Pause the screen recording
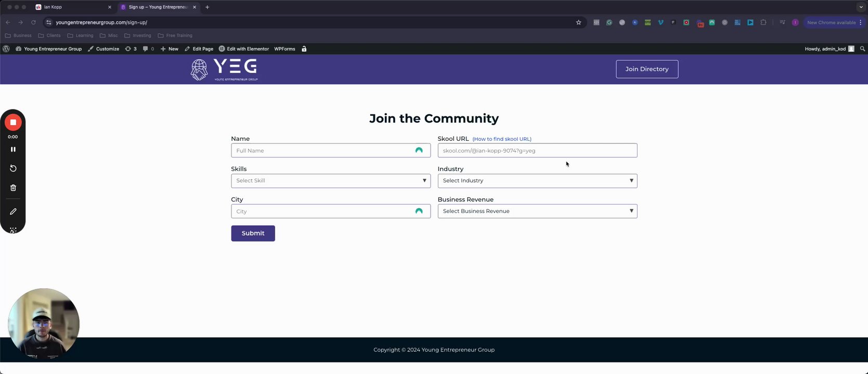This screenshot has width=868, height=374. pyautogui.click(x=13, y=150)
